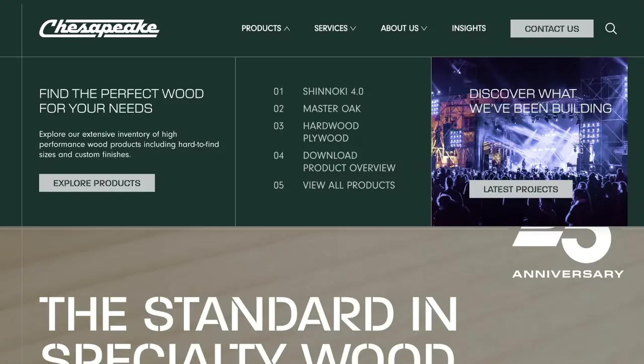
Task: Click the Explore Products button
Action: 97,183
